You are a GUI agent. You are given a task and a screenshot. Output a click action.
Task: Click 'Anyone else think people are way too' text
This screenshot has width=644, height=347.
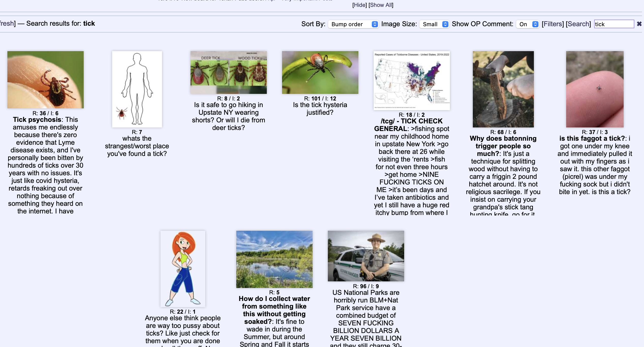[183, 322]
